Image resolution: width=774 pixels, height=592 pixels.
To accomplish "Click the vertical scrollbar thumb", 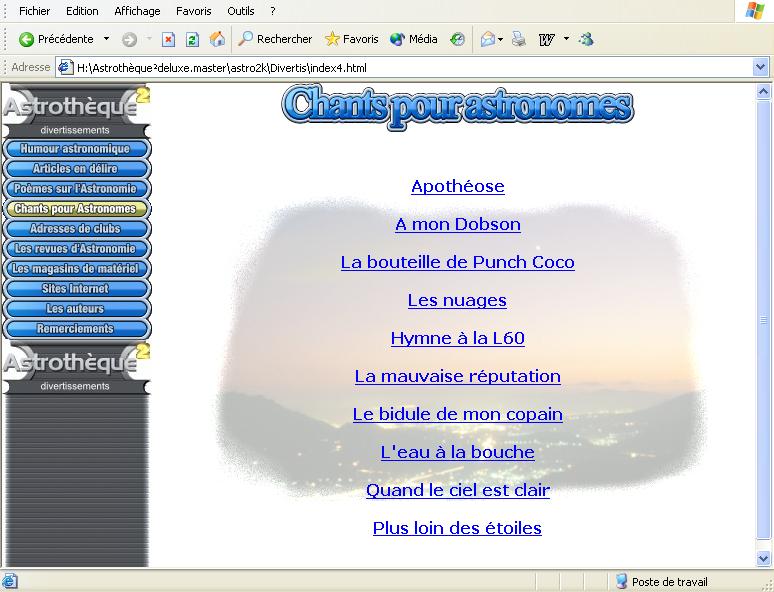I will 763,319.
